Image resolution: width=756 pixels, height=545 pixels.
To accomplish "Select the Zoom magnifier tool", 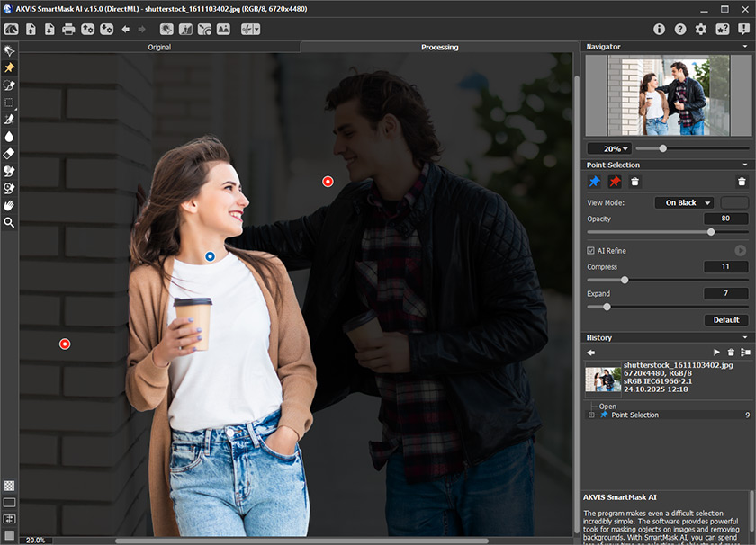I will (9, 222).
